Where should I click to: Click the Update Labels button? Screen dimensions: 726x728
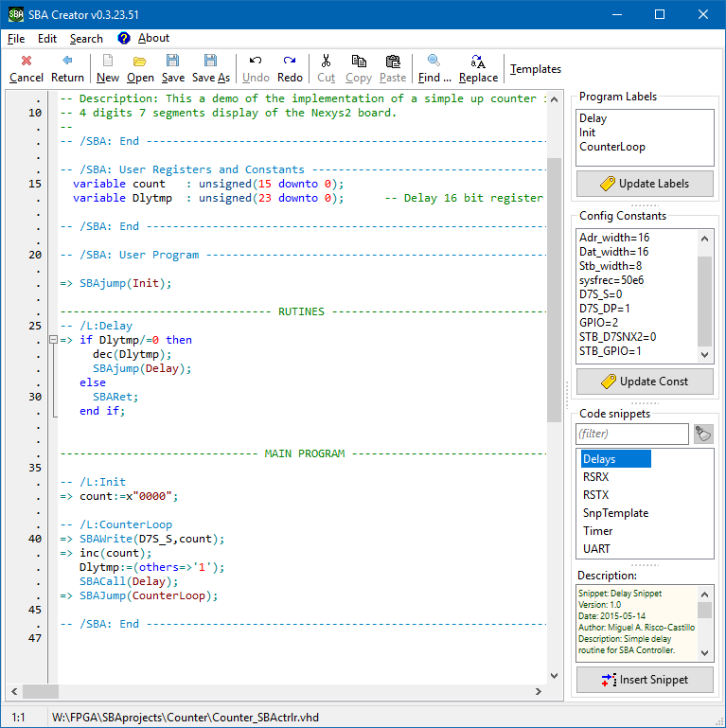click(645, 184)
